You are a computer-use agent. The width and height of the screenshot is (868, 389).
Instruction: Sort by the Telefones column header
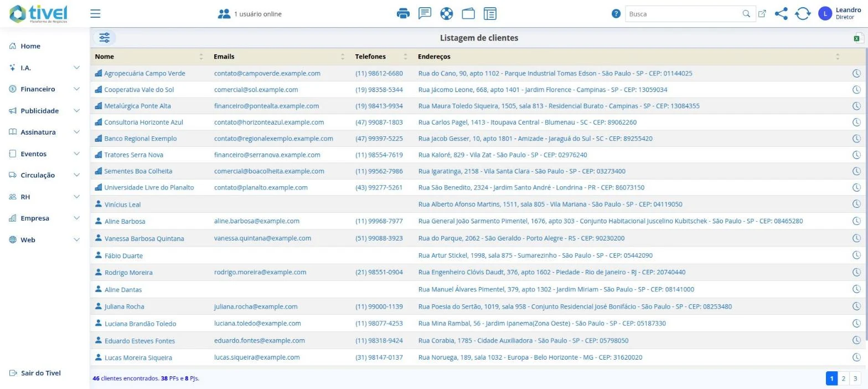(x=381, y=57)
